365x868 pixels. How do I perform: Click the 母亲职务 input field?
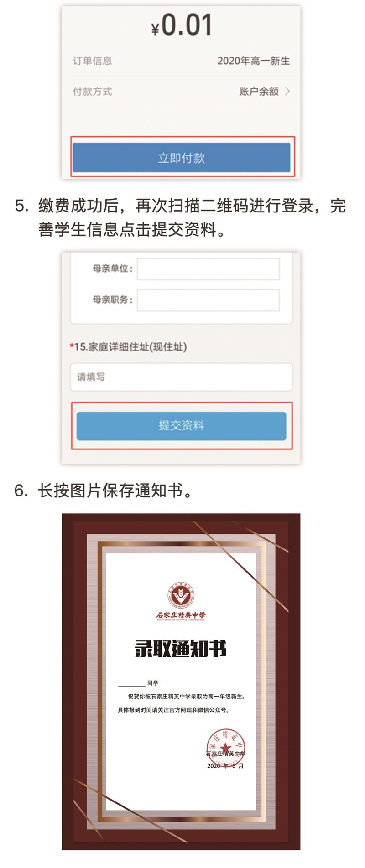pos(208,300)
